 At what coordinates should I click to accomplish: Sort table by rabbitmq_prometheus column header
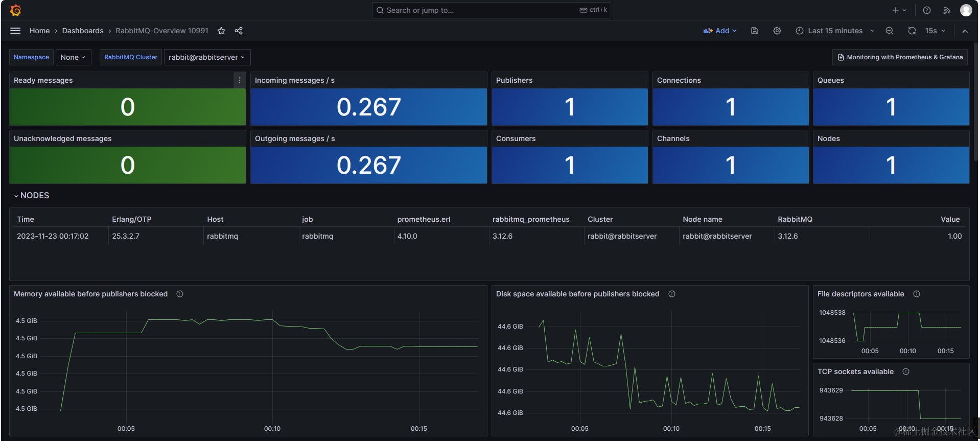531,219
